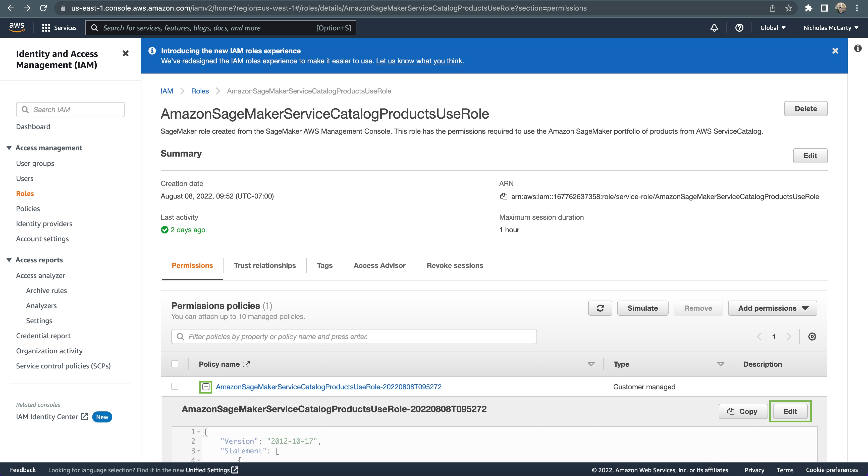Click the AWS help question mark icon
The width and height of the screenshot is (868, 476).
739,28
